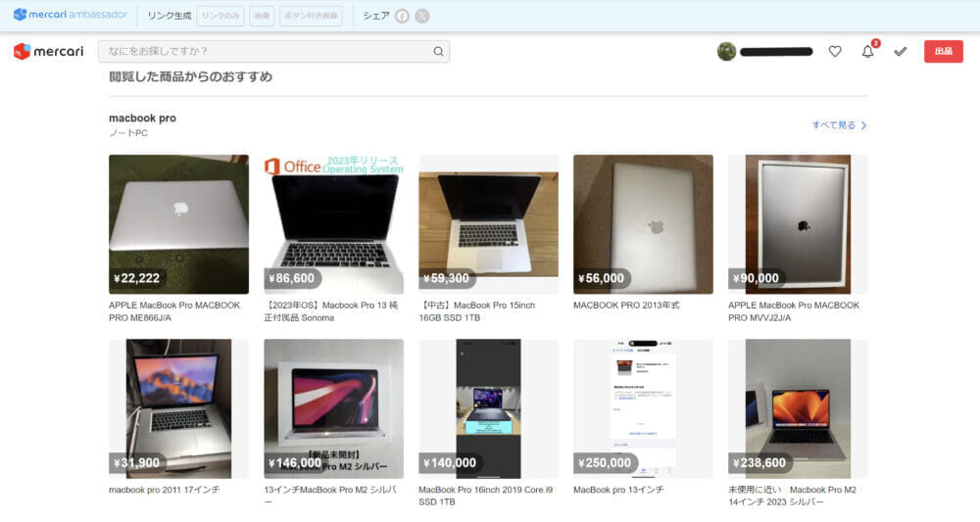Click title 'MacBook pro 13インチ'
This screenshot has width=980, height=522.
(618, 490)
